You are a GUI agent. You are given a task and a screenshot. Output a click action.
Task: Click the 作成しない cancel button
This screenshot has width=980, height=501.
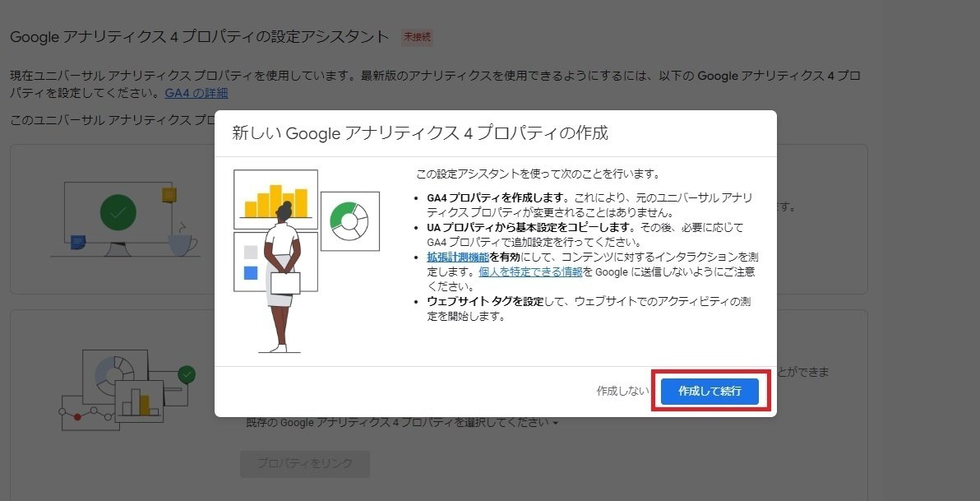pos(623,391)
